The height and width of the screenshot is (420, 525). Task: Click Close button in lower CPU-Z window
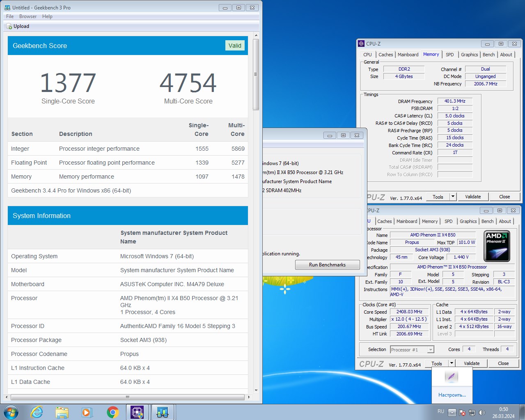[503, 363]
